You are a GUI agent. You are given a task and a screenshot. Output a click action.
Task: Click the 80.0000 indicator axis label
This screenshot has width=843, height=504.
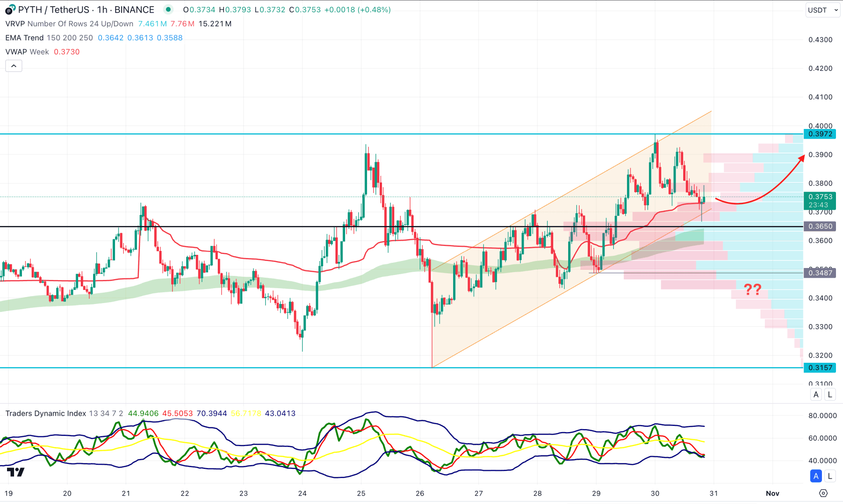click(x=822, y=415)
